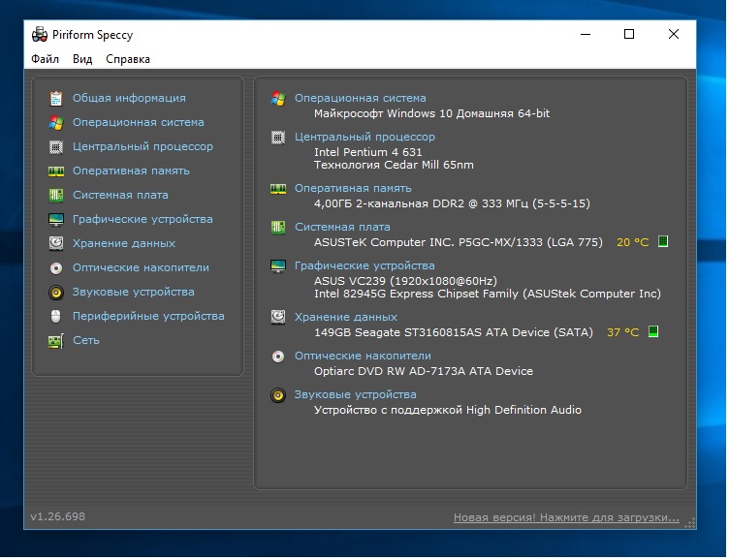
Task: Click the CPU chip icon in the sidebar
Action: coord(56,147)
